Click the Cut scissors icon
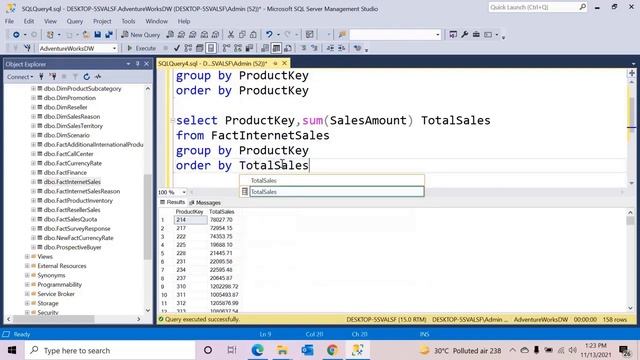640x360 pixels. (x=231, y=35)
